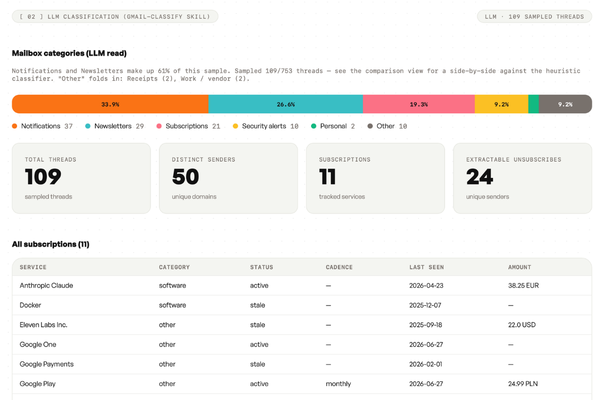Click the stale status in Docker row
The image size is (600, 400).
coord(257,305)
